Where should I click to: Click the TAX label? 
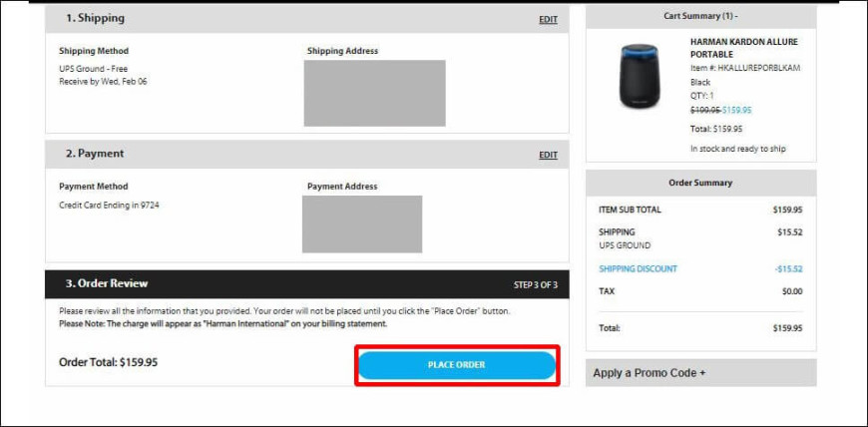tap(607, 290)
